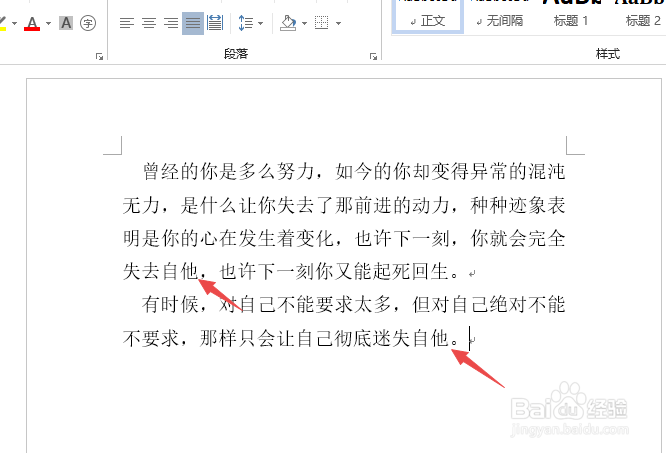Open text highlight color dropdown arrow

coord(14,23)
